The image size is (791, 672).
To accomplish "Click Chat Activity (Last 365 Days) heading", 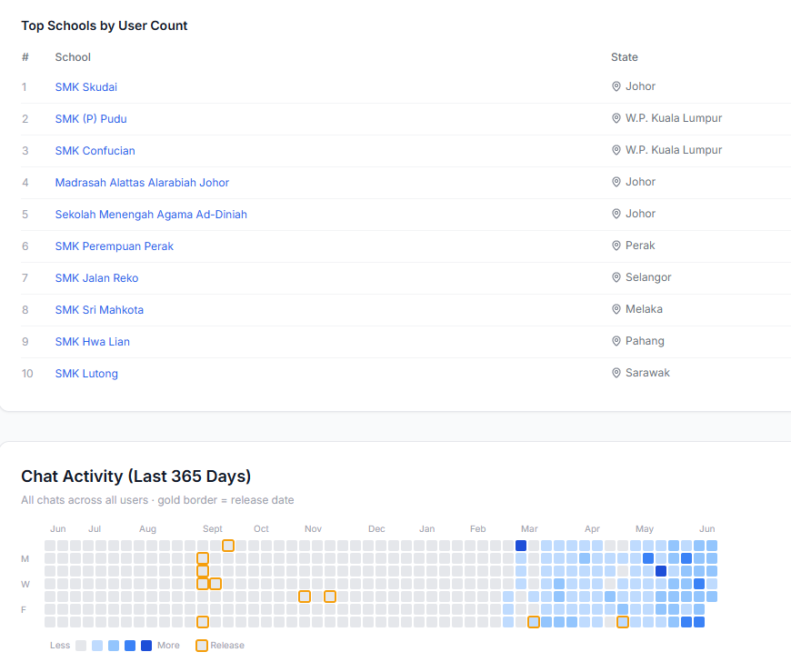I will (x=135, y=476).
